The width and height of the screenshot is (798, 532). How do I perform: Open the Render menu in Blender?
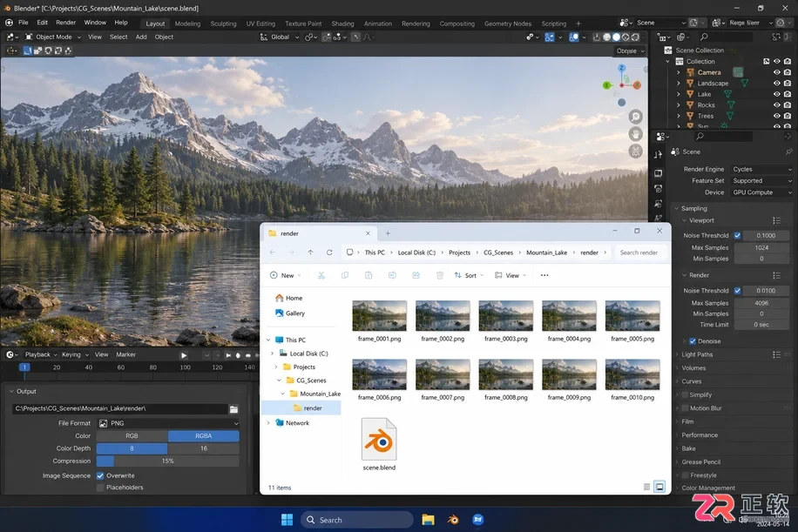(x=65, y=23)
